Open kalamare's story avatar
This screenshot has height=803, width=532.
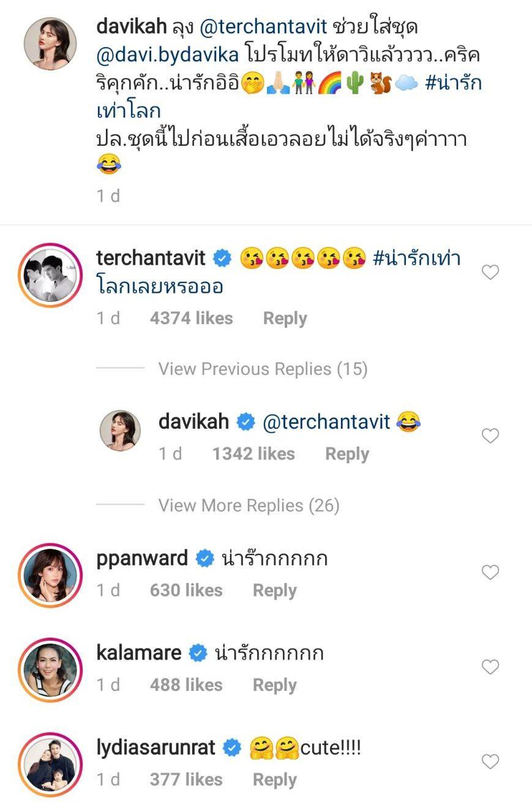(50, 669)
